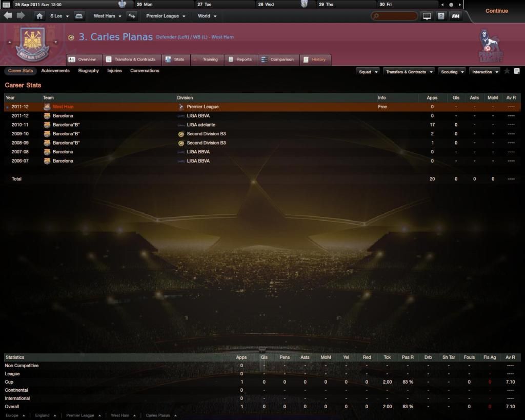
Task: Open the Injuries sub-tab
Action: (x=114, y=71)
